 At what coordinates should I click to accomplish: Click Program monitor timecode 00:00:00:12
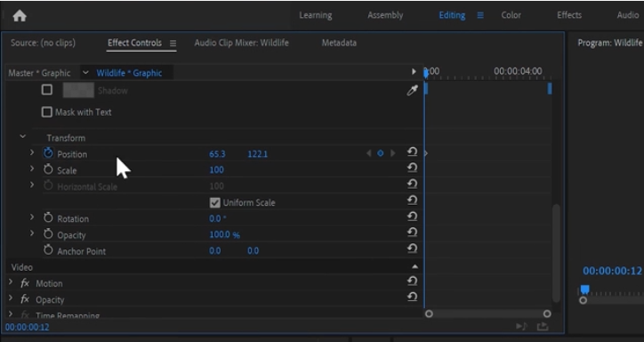612,271
